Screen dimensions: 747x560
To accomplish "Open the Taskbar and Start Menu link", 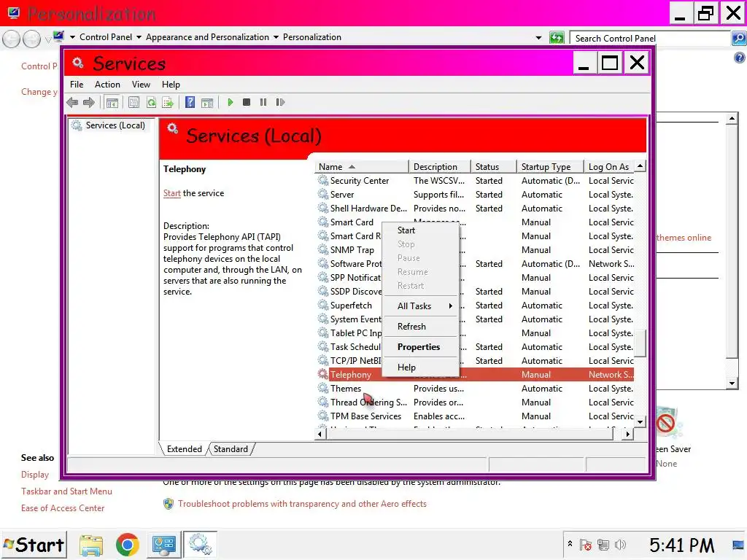I will coord(66,491).
